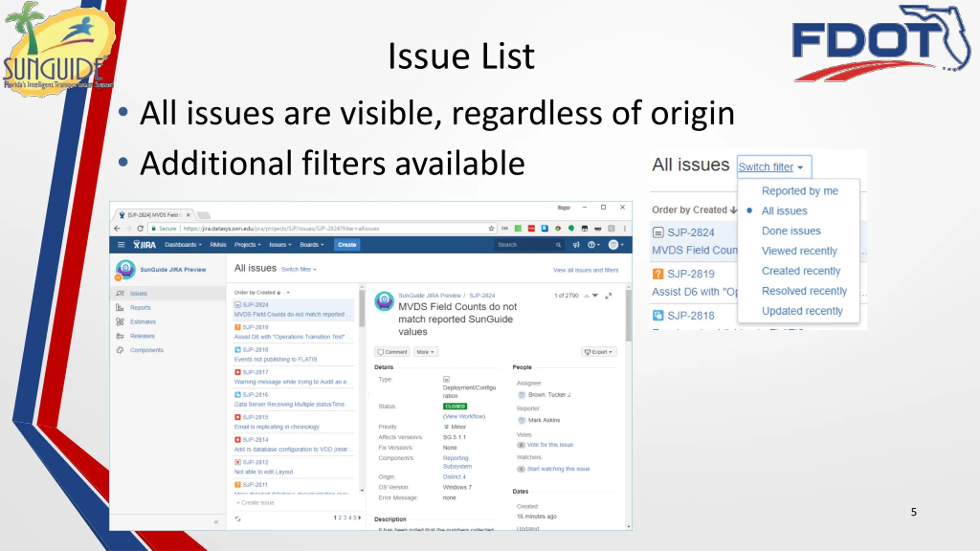Open Order by Created options arrow
This screenshot has height=551, width=980.
[x=288, y=293]
